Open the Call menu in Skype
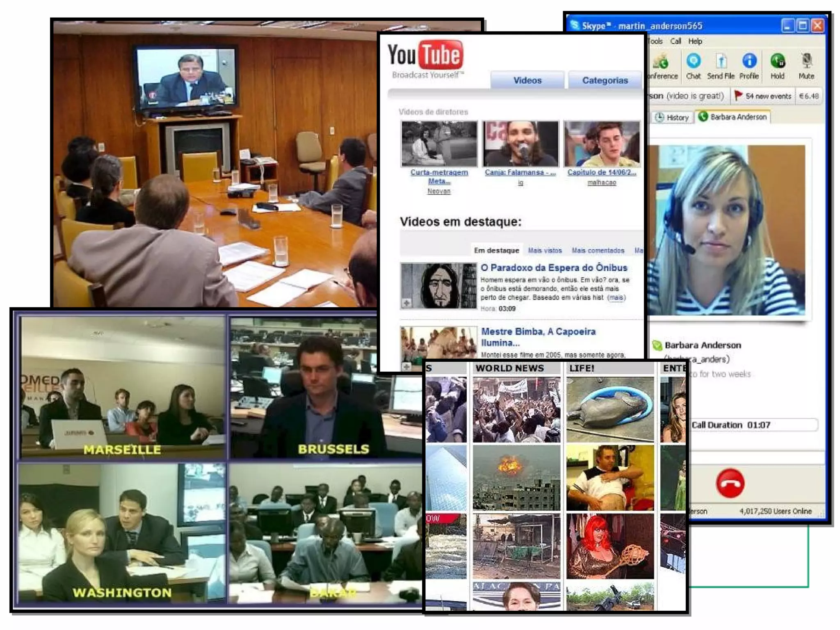The width and height of the screenshot is (840, 630). point(676,41)
